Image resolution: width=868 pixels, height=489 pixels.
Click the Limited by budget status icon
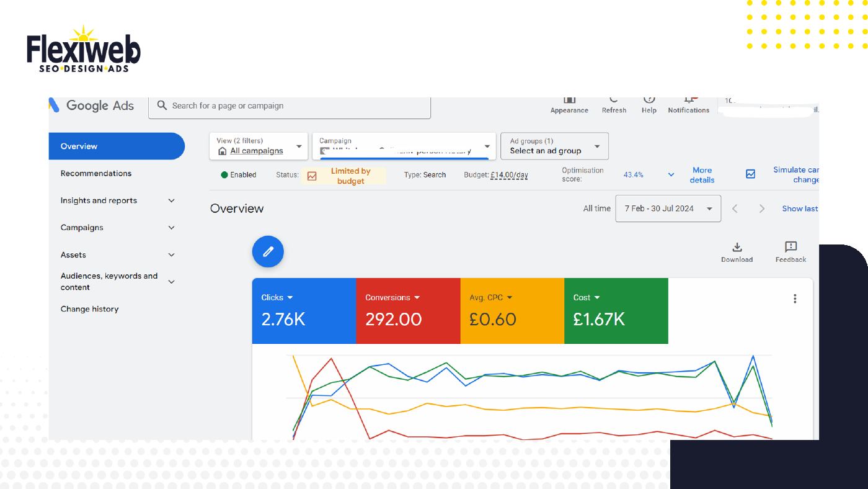[312, 176]
